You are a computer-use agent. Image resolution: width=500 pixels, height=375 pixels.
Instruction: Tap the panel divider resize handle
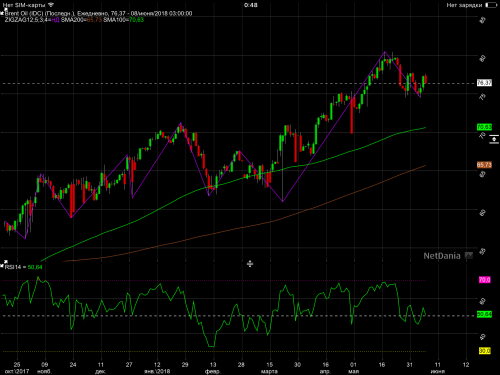[x=250, y=264]
